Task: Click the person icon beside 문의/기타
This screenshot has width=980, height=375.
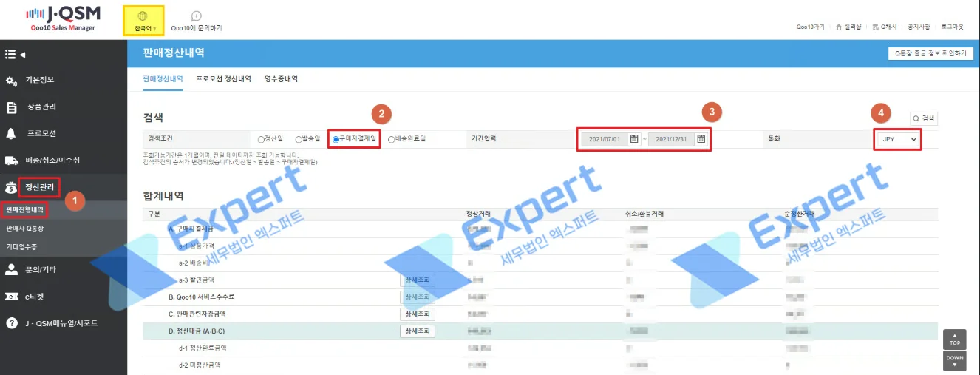Action: click(11, 270)
